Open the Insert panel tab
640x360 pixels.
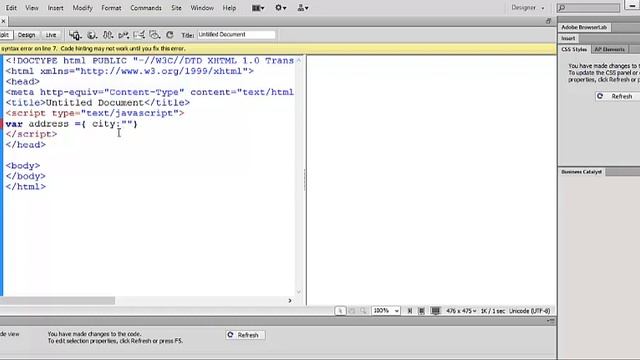click(568, 38)
